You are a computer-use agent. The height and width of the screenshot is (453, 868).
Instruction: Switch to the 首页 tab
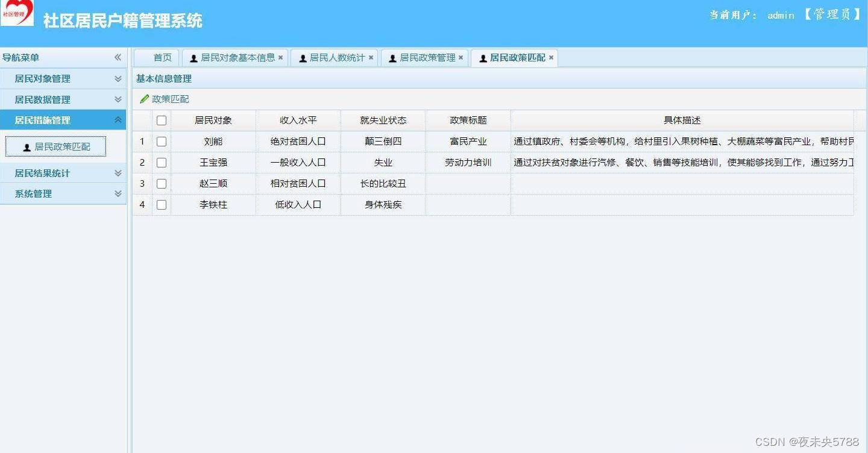coord(157,58)
